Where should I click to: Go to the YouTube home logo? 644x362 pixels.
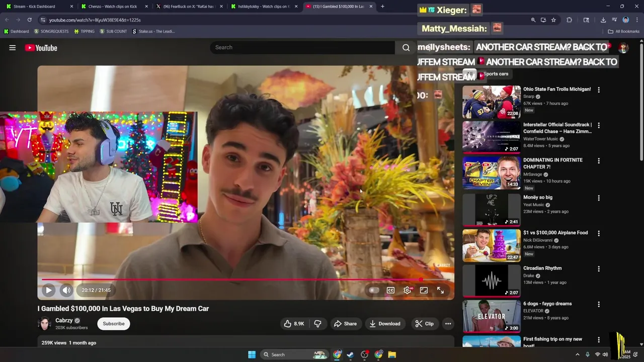pos(41,48)
